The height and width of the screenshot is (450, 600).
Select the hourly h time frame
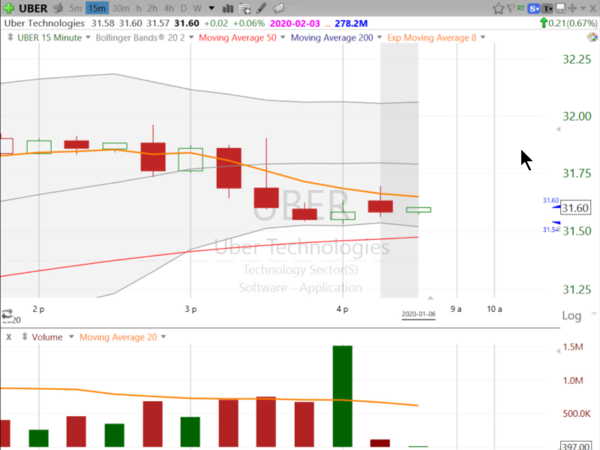point(139,8)
